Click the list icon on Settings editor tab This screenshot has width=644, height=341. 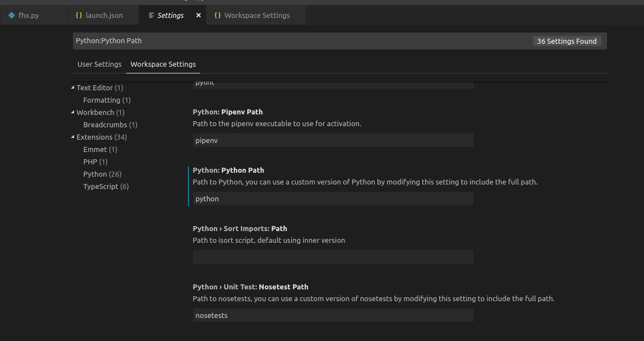pyautogui.click(x=151, y=16)
